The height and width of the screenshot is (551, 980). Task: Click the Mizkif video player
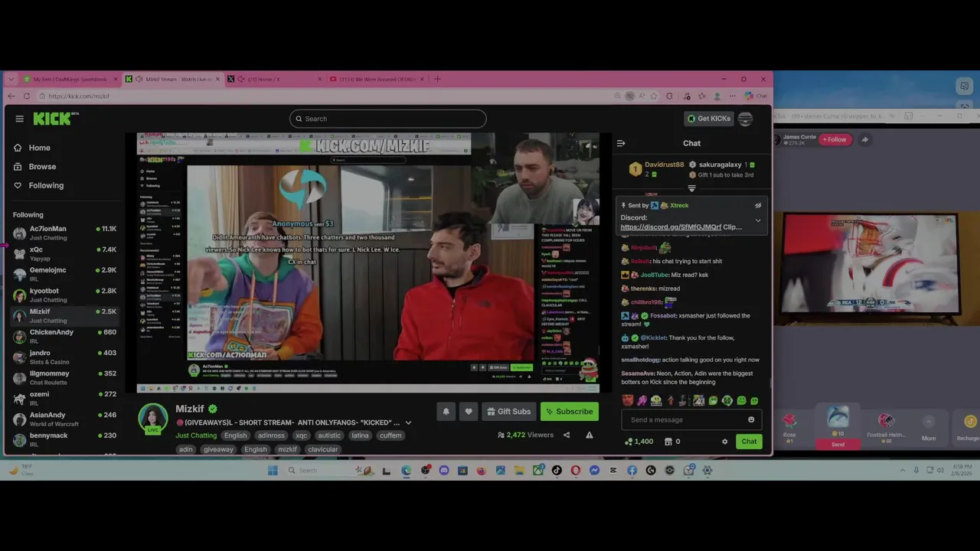(x=367, y=262)
